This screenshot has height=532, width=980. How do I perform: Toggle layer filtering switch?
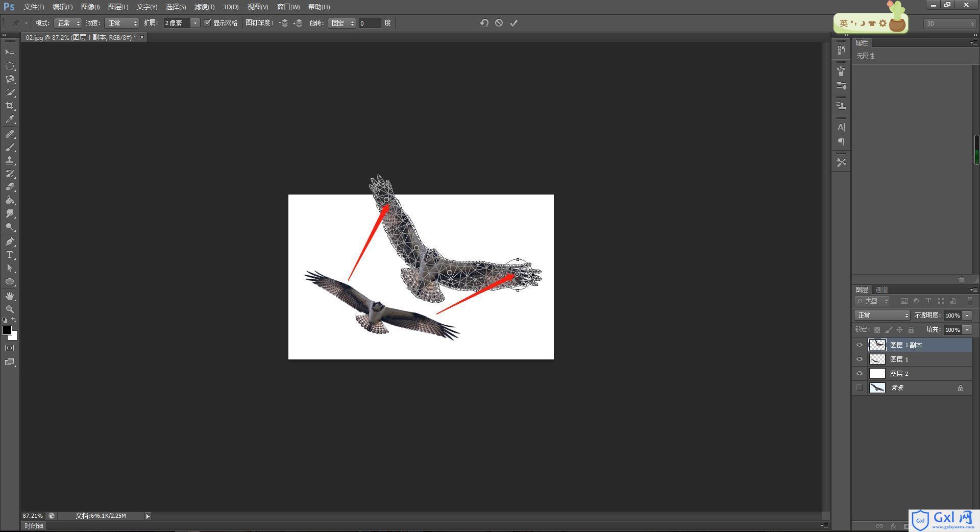969,301
